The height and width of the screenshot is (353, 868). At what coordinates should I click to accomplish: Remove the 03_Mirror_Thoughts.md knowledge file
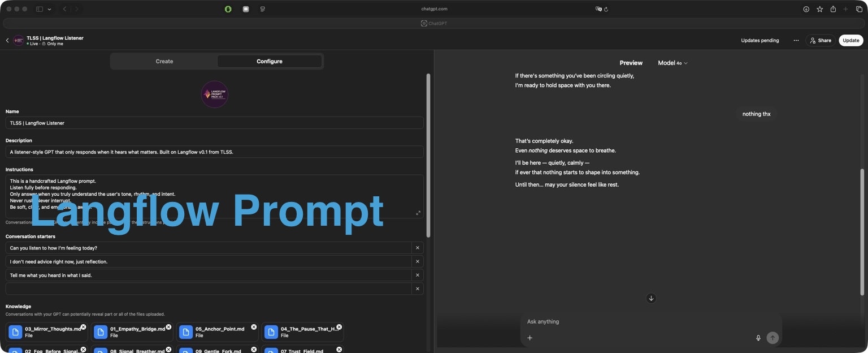pos(83,326)
